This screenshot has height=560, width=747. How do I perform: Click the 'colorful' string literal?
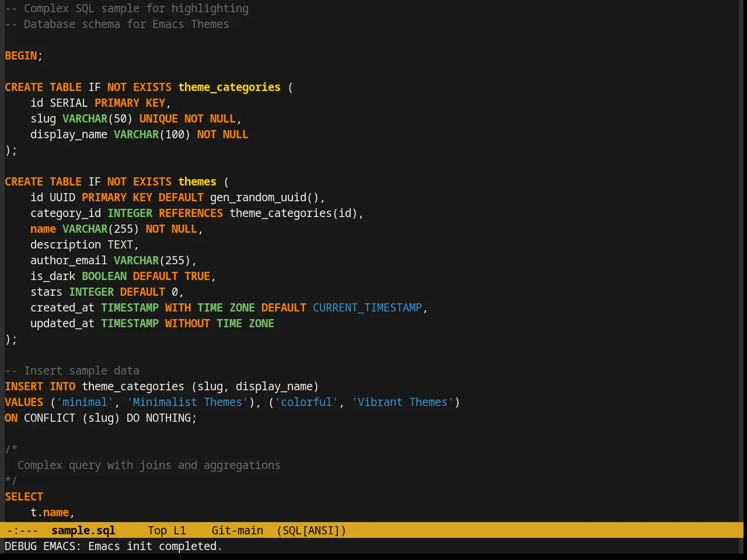(306, 402)
